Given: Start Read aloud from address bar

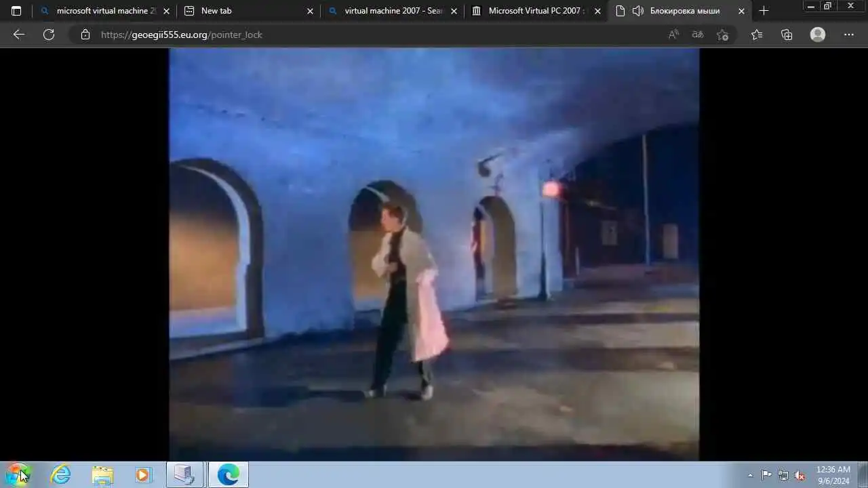Looking at the screenshot, I should point(673,35).
